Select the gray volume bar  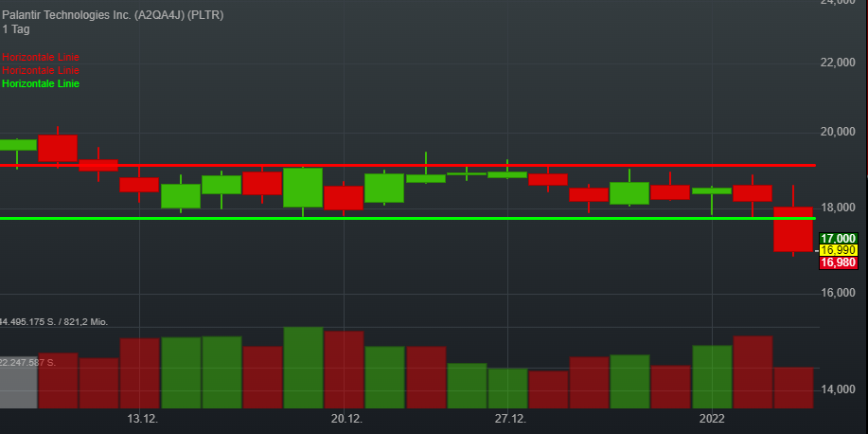18,383
